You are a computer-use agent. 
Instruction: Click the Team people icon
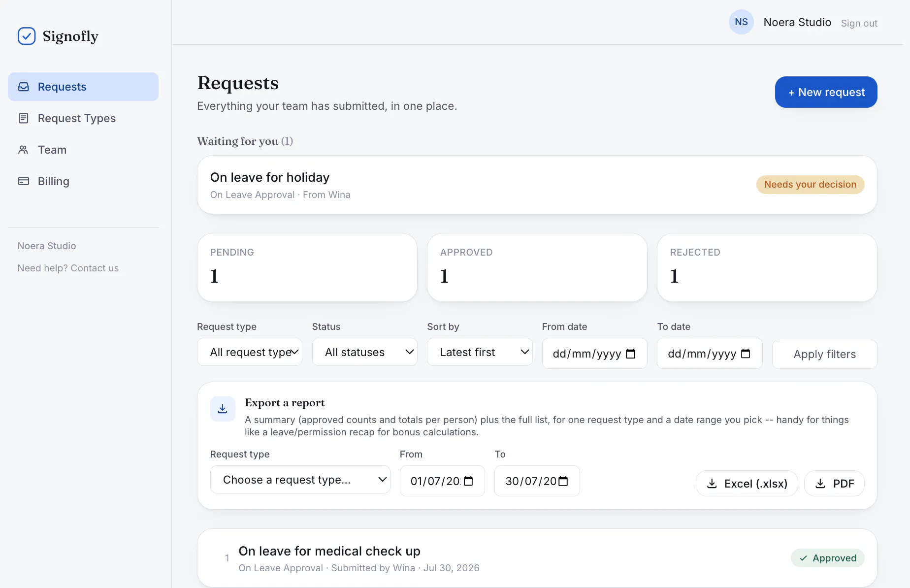click(23, 150)
